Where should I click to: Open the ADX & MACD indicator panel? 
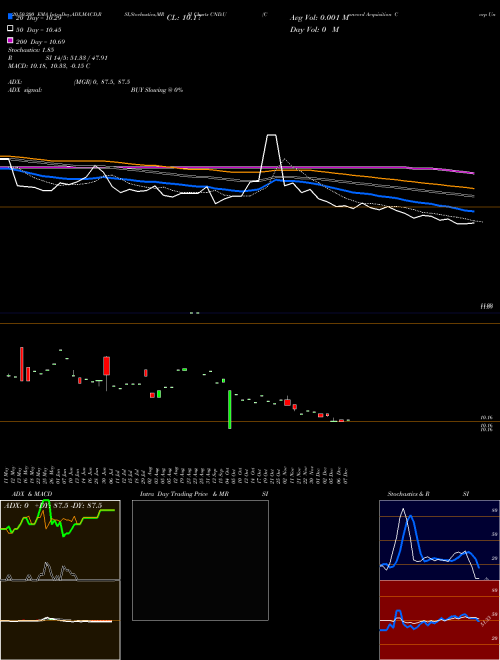(x=60, y=580)
